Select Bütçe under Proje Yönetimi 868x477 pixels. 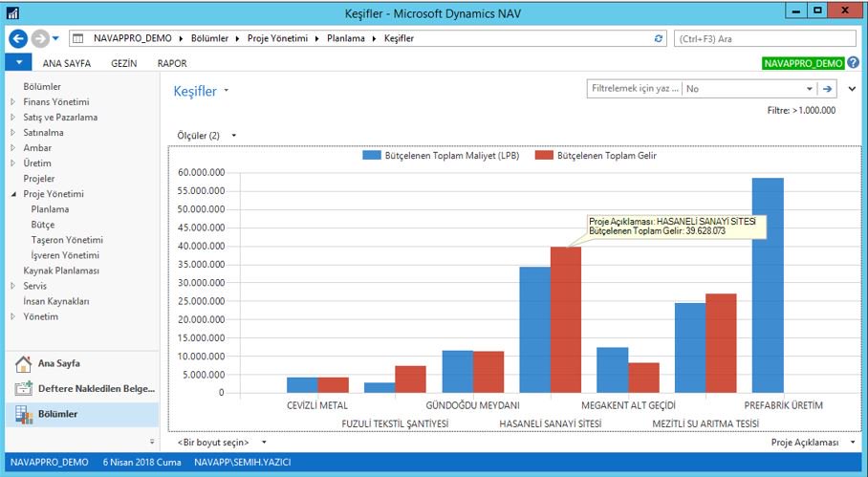pyautogui.click(x=43, y=225)
